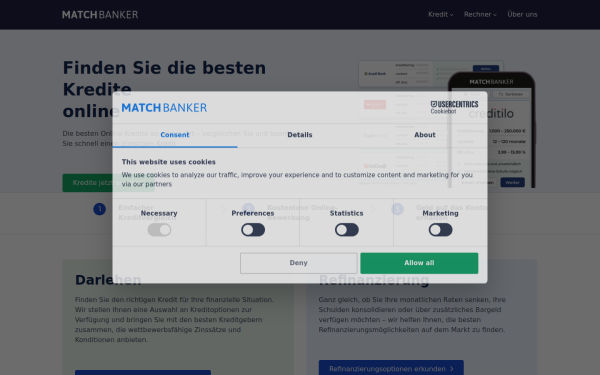
Task: Enable the Marketing cookies switch
Action: click(440, 230)
